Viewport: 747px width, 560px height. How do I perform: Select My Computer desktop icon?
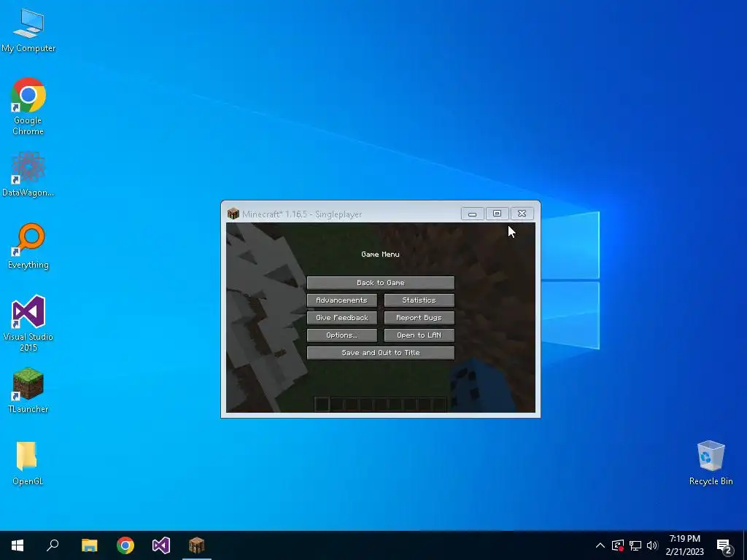[28, 31]
